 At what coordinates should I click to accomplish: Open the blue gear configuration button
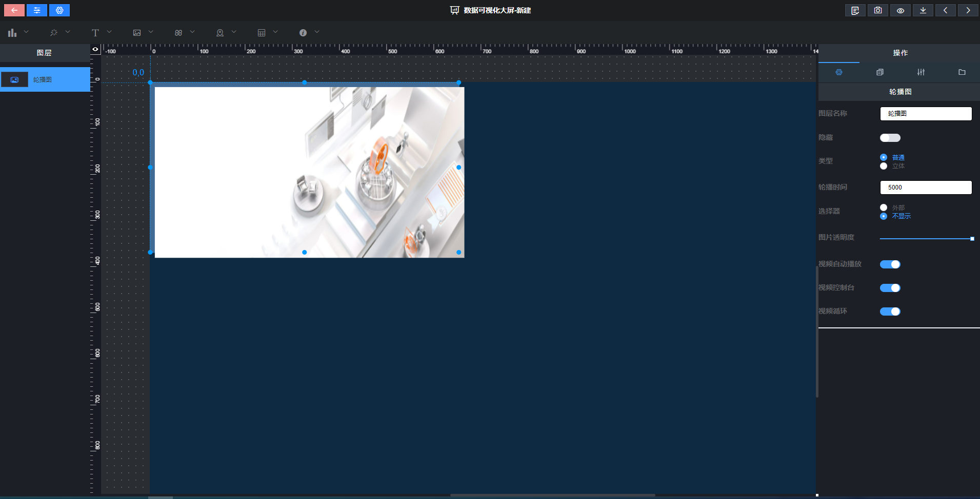click(x=59, y=10)
